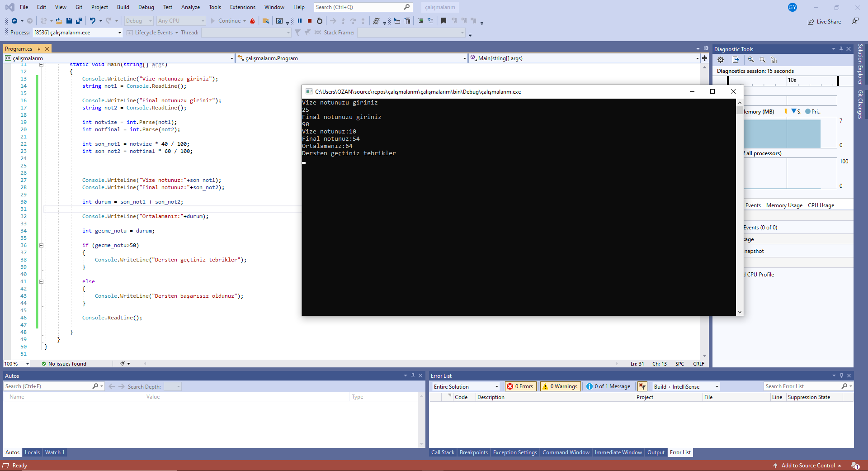This screenshot has width=868, height=471.
Task: Expand the Build + IntelliSense dropdown
Action: pyautogui.click(x=686, y=386)
